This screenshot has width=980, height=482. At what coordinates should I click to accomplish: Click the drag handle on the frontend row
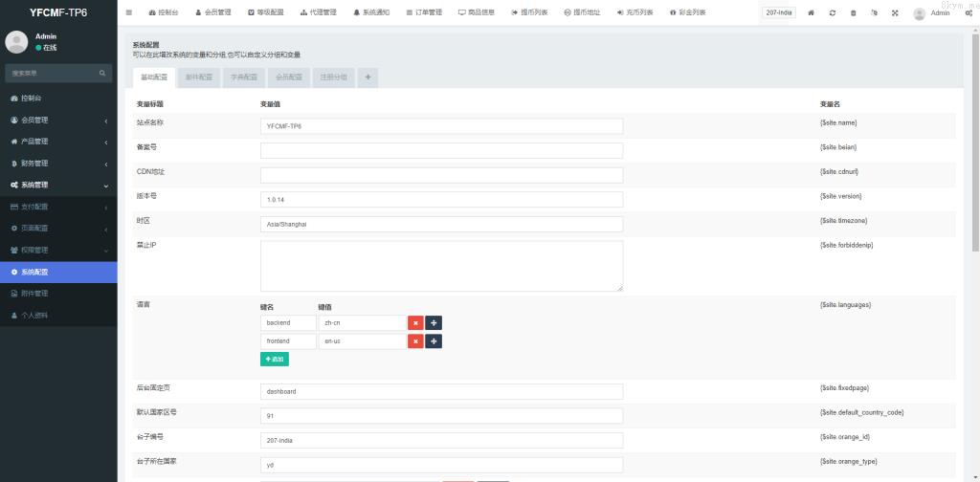pos(434,341)
